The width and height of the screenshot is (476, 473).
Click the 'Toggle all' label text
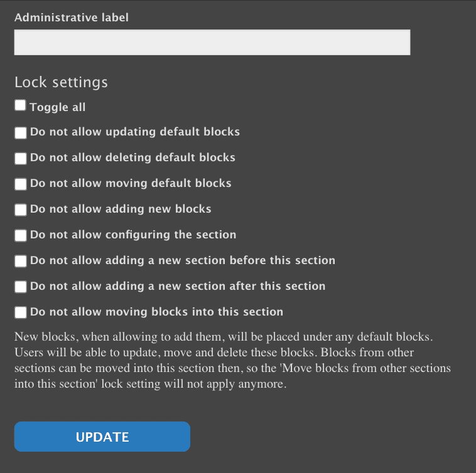pos(57,107)
